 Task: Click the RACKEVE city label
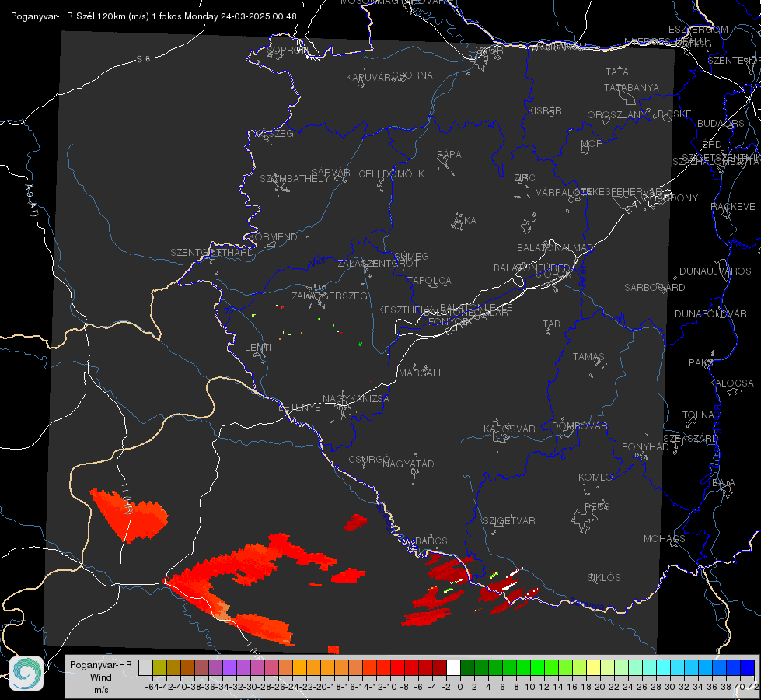point(733,206)
